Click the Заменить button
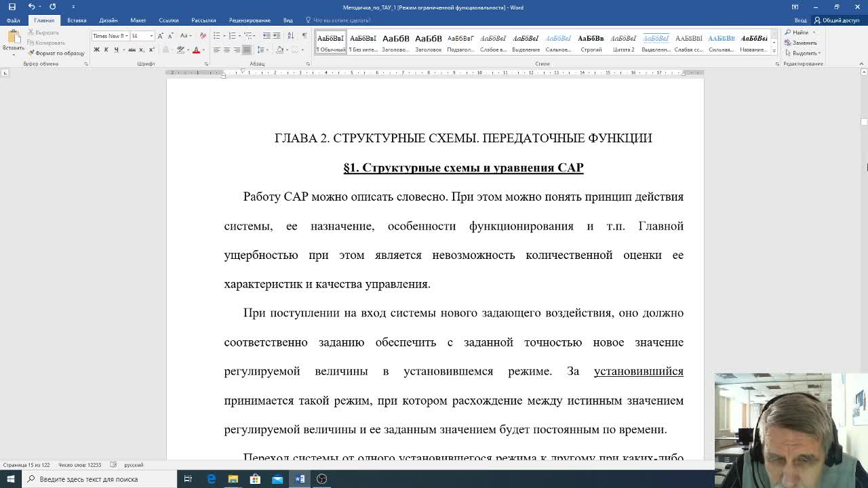This screenshot has width=868, height=488. pos(801,43)
